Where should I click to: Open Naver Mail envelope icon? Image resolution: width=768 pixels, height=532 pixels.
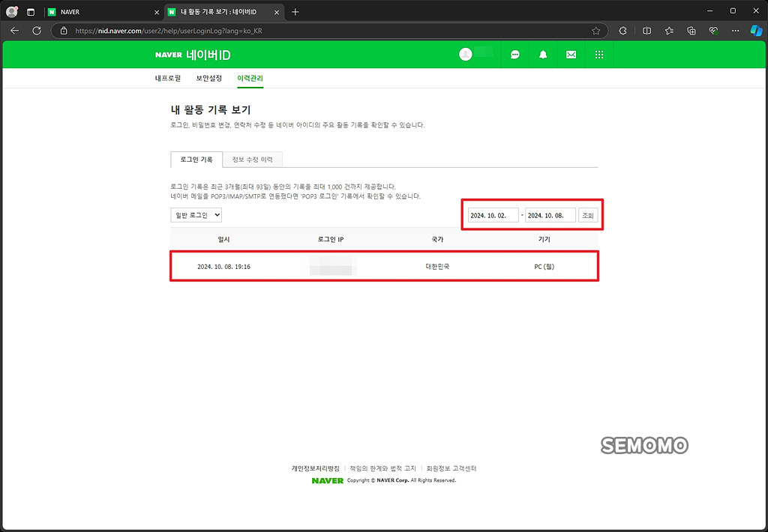click(x=571, y=55)
